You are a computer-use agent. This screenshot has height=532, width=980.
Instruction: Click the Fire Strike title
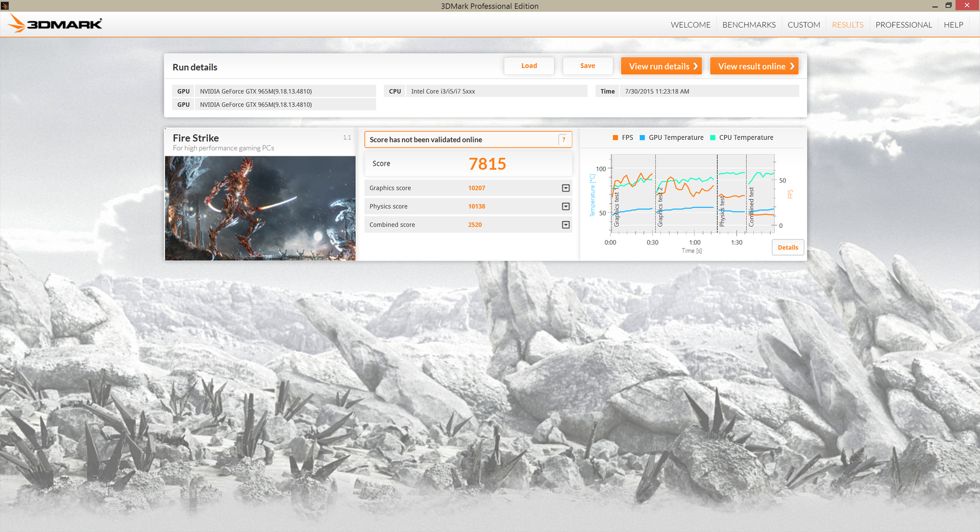[x=196, y=138]
